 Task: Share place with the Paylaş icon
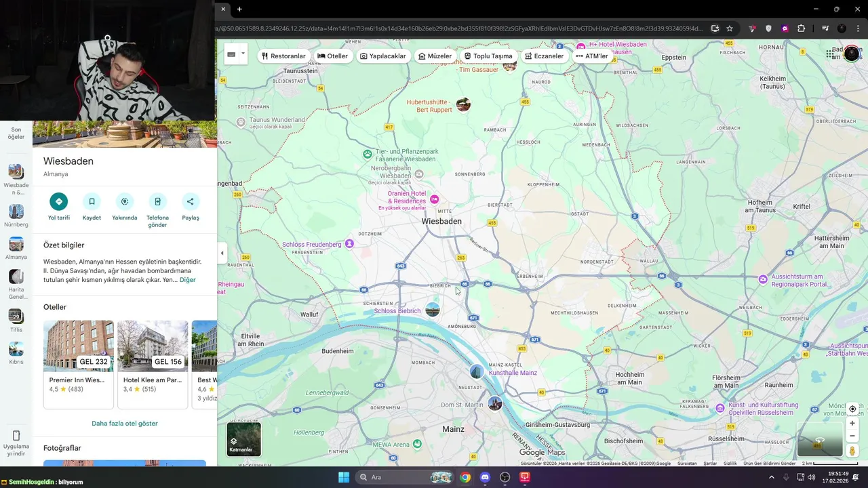click(x=191, y=201)
